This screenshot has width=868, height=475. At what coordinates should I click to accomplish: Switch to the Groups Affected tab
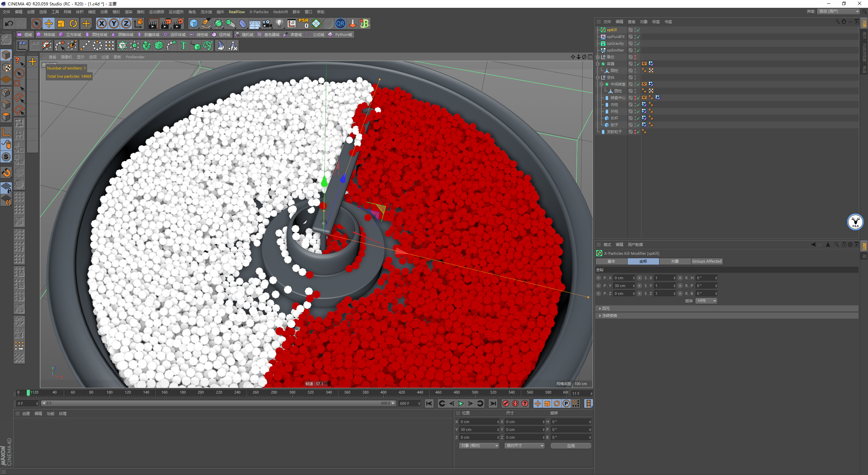click(x=707, y=261)
